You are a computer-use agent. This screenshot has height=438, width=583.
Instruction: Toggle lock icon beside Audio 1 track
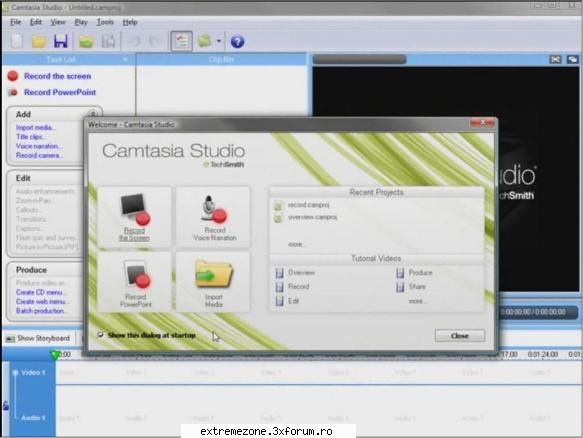pos(6,405)
